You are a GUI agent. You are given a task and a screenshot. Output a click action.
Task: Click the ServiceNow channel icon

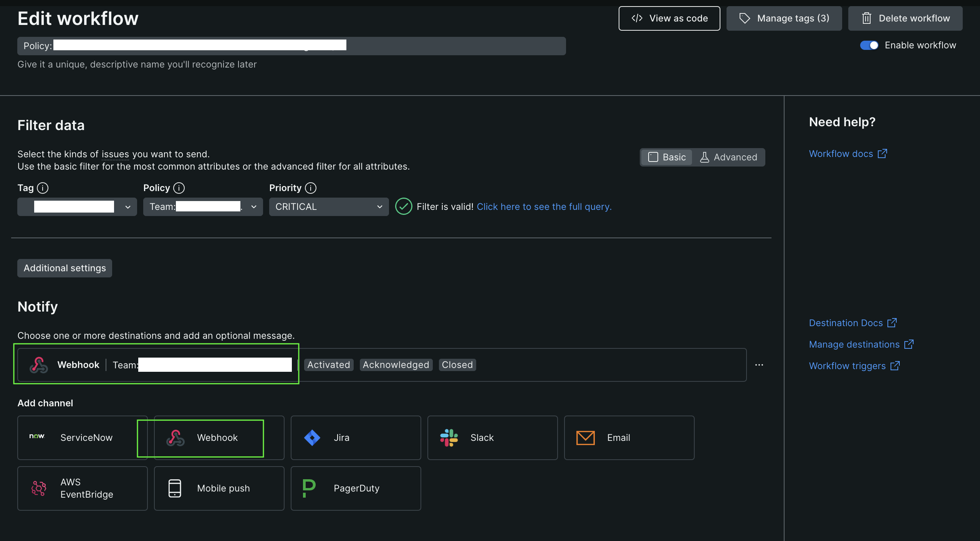pos(37,437)
